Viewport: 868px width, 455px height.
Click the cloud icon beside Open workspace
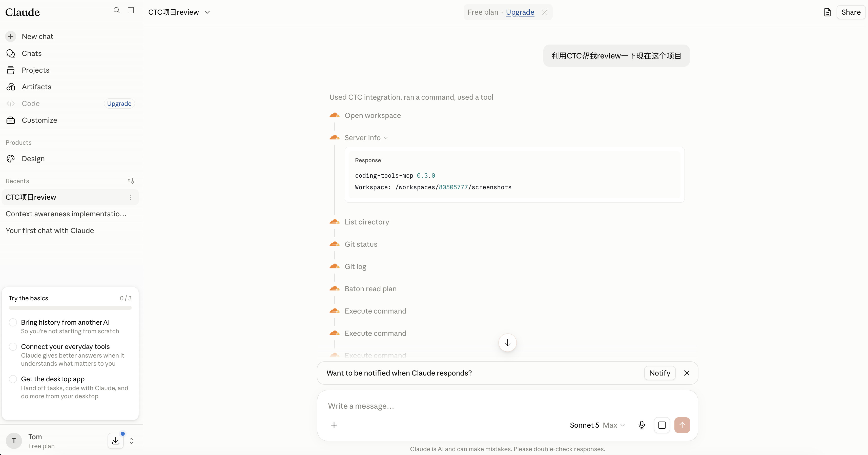(334, 115)
